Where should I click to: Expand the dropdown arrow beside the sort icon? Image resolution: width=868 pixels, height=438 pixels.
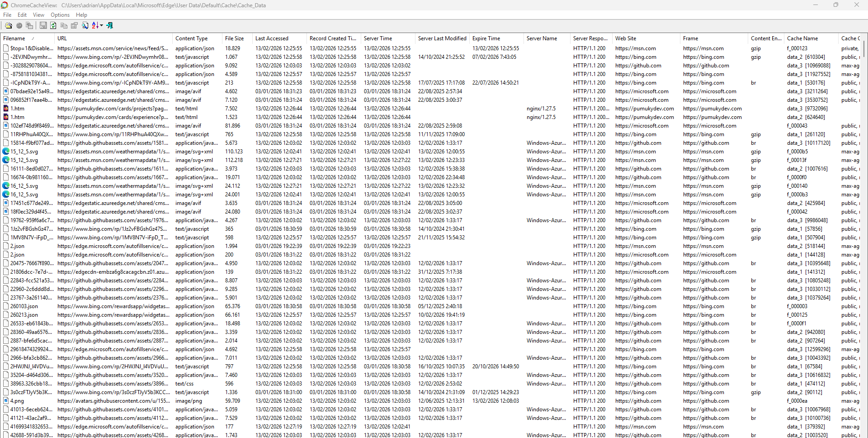102,26
